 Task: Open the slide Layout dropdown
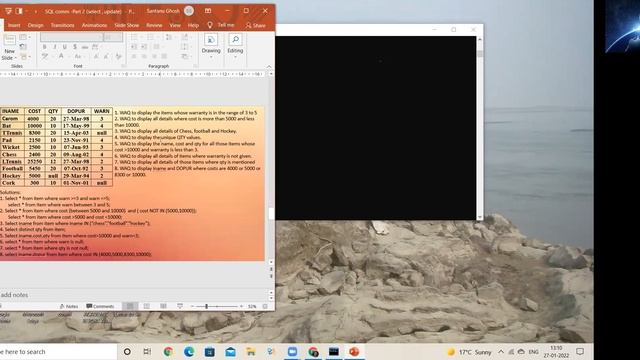24,38
